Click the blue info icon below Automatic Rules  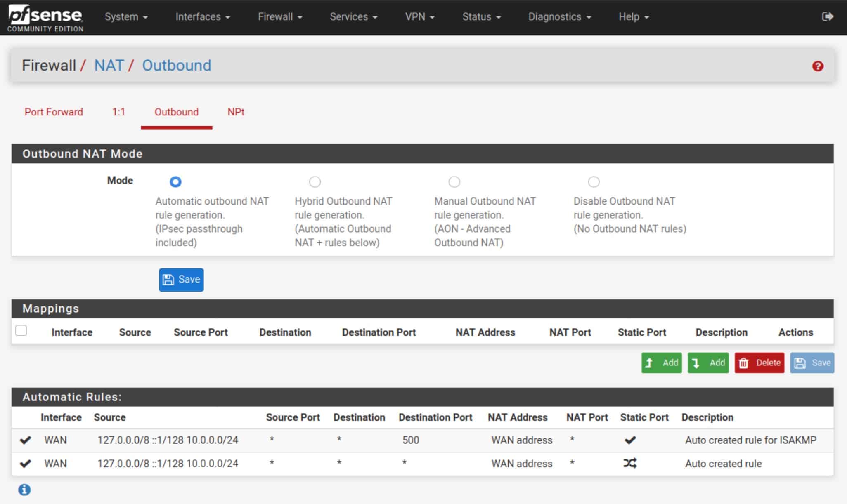pyautogui.click(x=24, y=490)
